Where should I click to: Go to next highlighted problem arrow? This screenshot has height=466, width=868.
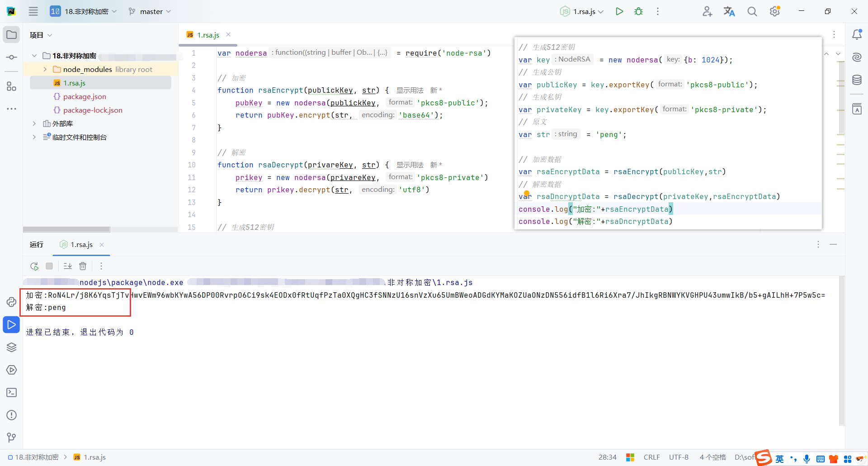(x=838, y=54)
